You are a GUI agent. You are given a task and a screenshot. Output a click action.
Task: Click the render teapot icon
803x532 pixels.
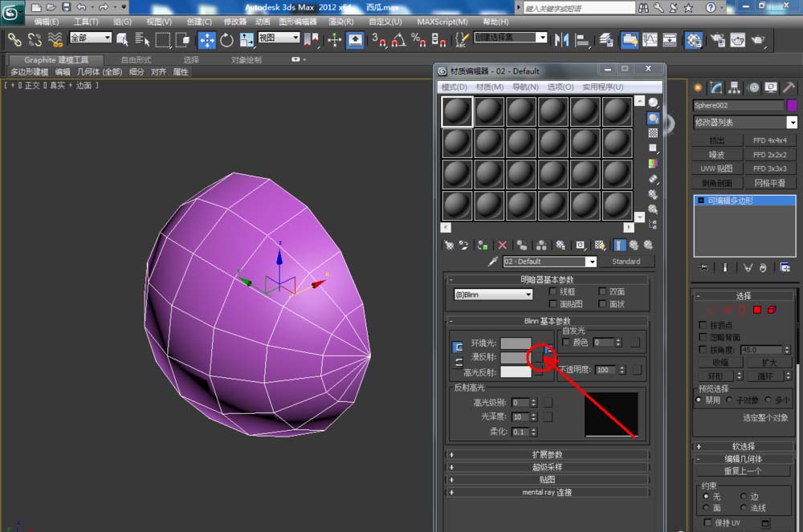coord(757,39)
